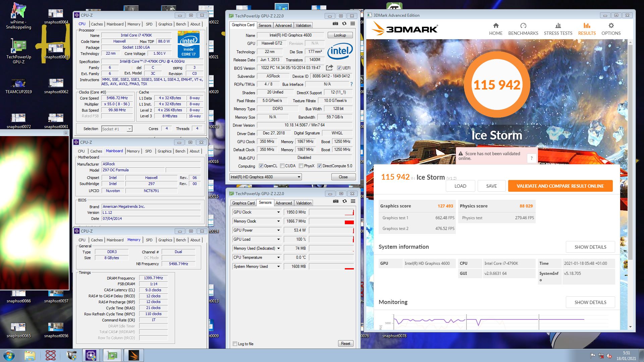Expand GPU Load sensor dropdown
Screen dimensions: 644x362
pyautogui.click(x=278, y=239)
